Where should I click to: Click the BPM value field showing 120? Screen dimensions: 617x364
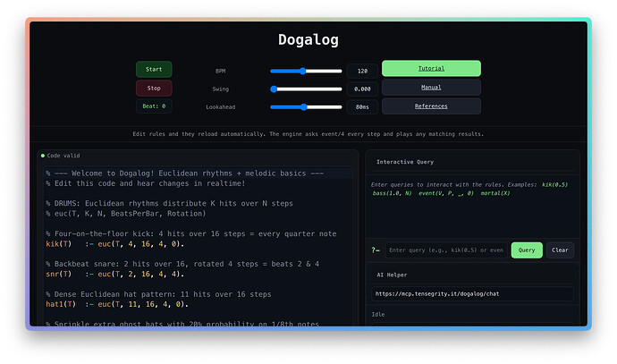pos(362,70)
